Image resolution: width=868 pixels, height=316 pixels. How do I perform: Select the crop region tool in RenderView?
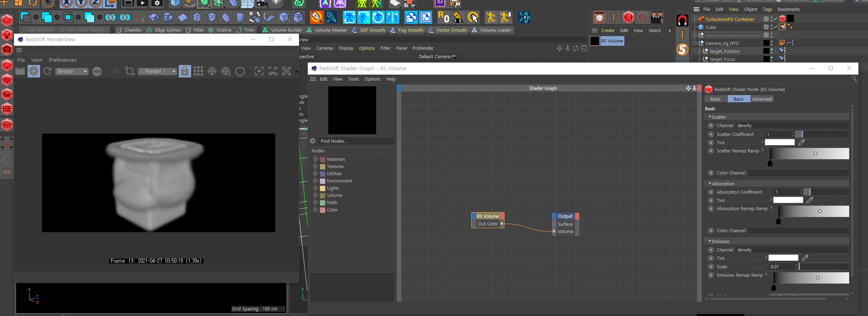pyautogui.click(x=129, y=71)
